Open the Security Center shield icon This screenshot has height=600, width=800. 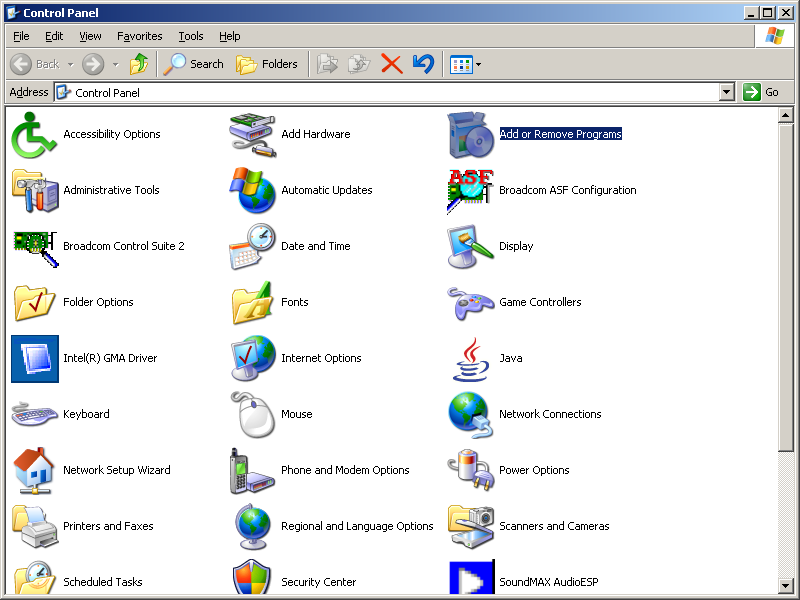(252, 578)
